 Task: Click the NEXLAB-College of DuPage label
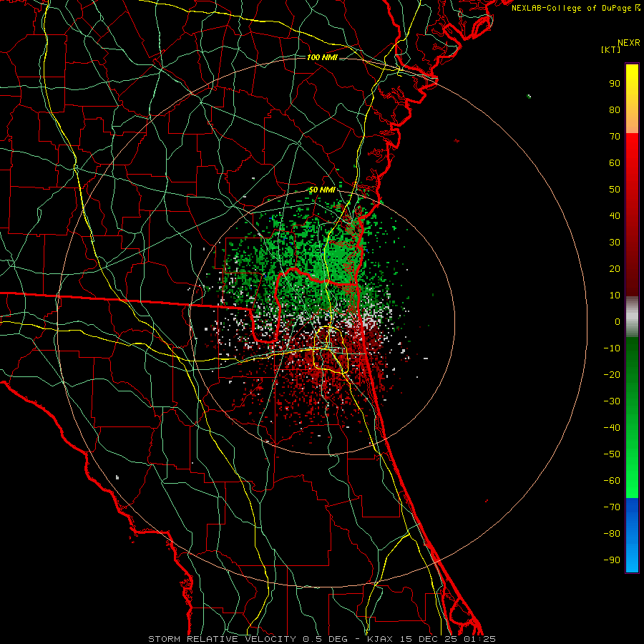click(575, 8)
